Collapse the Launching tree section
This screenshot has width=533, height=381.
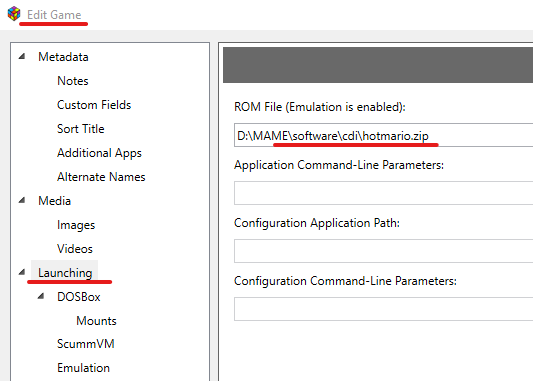(x=22, y=272)
